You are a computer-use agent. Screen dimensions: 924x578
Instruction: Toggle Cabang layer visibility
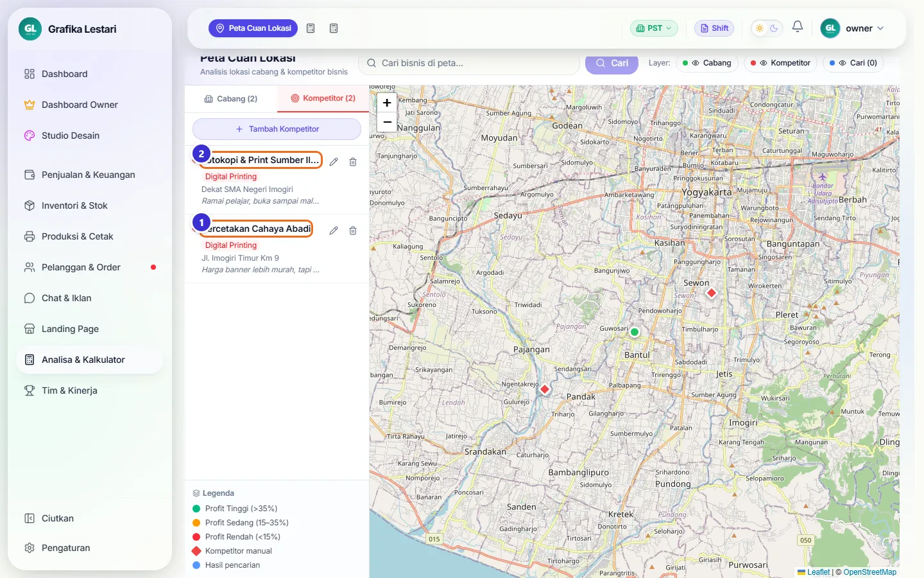(706, 63)
